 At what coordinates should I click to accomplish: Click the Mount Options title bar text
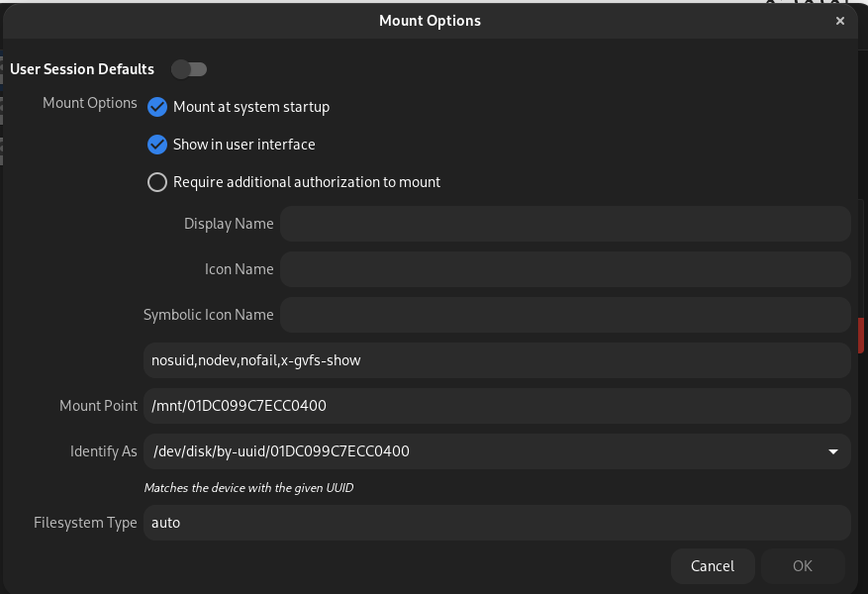(x=431, y=21)
